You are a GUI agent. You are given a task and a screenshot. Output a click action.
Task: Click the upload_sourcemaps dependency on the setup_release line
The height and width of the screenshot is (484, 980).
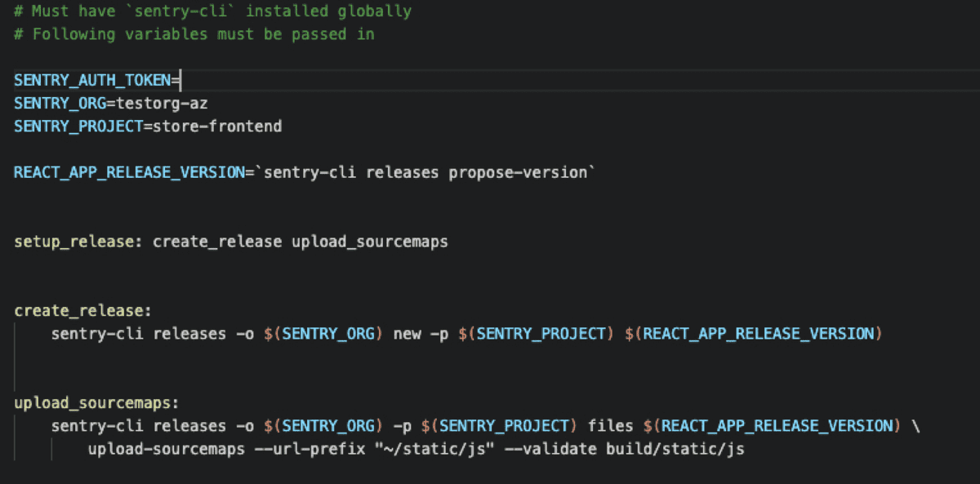click(369, 242)
